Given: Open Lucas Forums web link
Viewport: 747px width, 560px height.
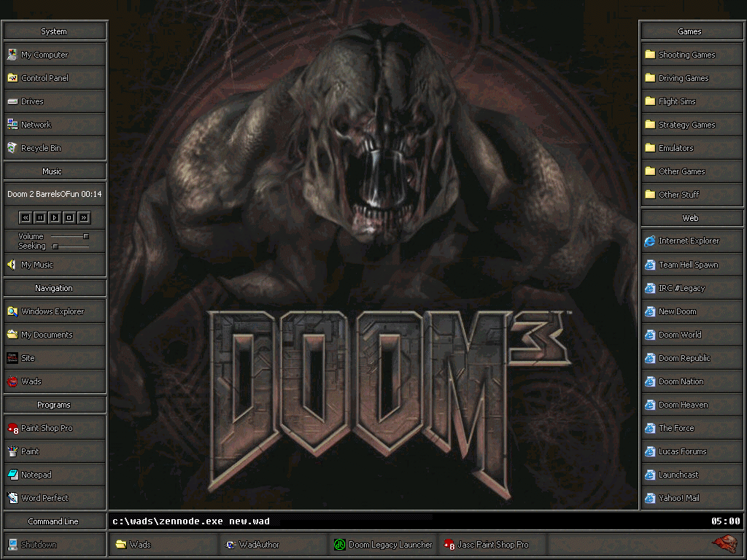Looking at the screenshot, I should coord(692,451).
